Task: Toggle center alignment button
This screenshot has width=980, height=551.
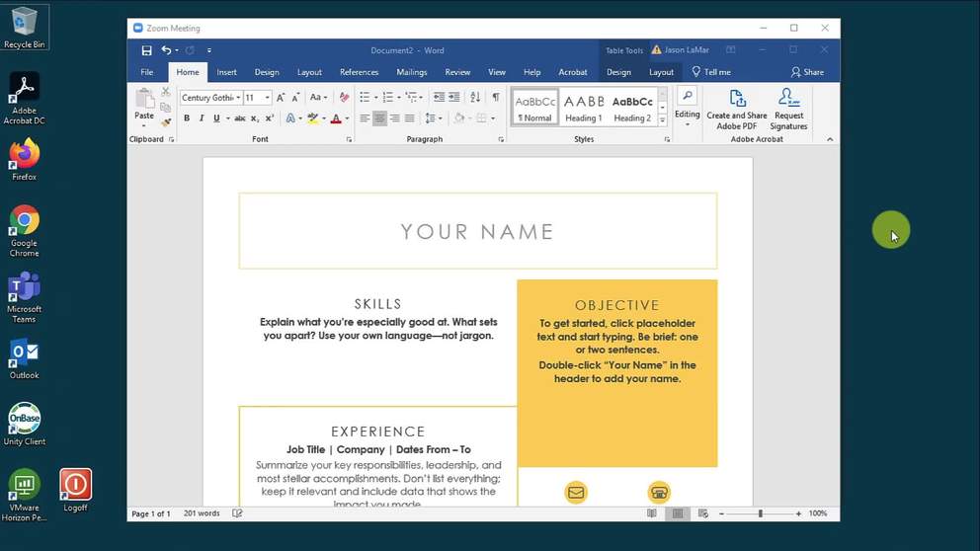Action: click(x=379, y=118)
